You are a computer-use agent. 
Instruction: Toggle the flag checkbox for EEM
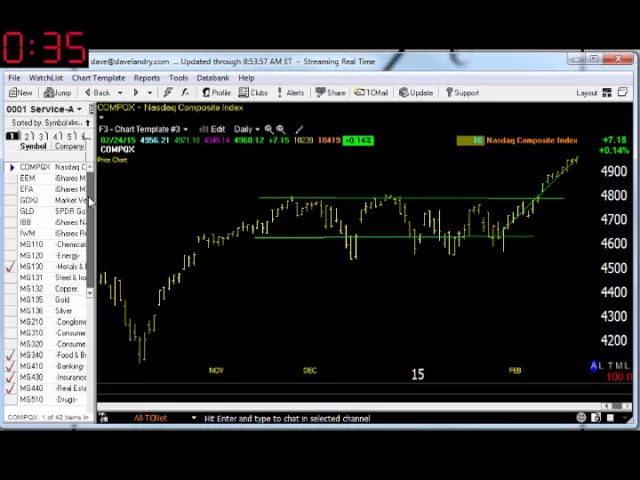[11, 178]
